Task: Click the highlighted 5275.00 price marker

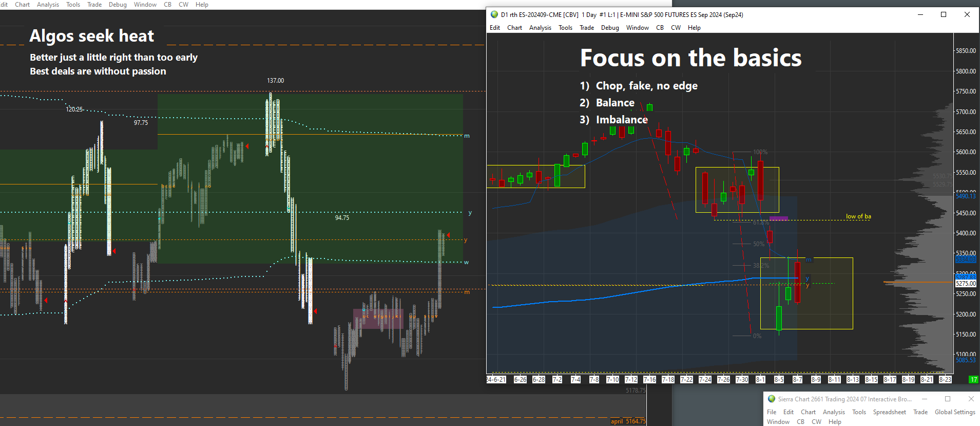Action: coord(966,284)
